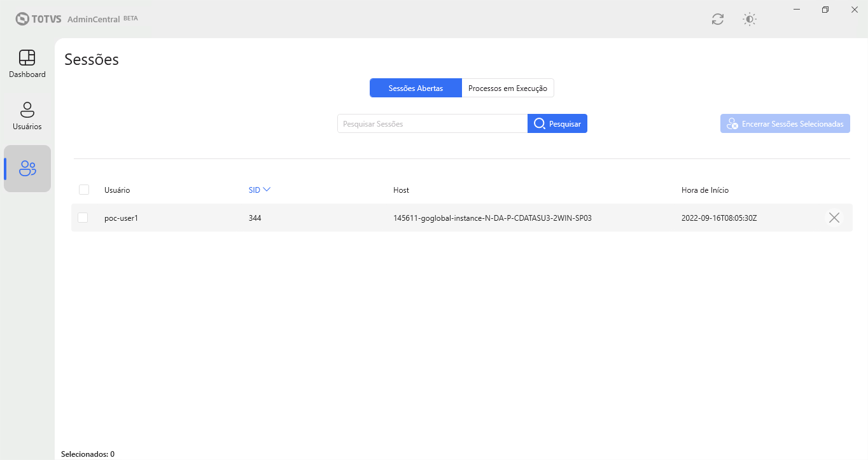This screenshot has width=868, height=460.
Task: Open the Usuários sidebar icon
Action: point(27,116)
